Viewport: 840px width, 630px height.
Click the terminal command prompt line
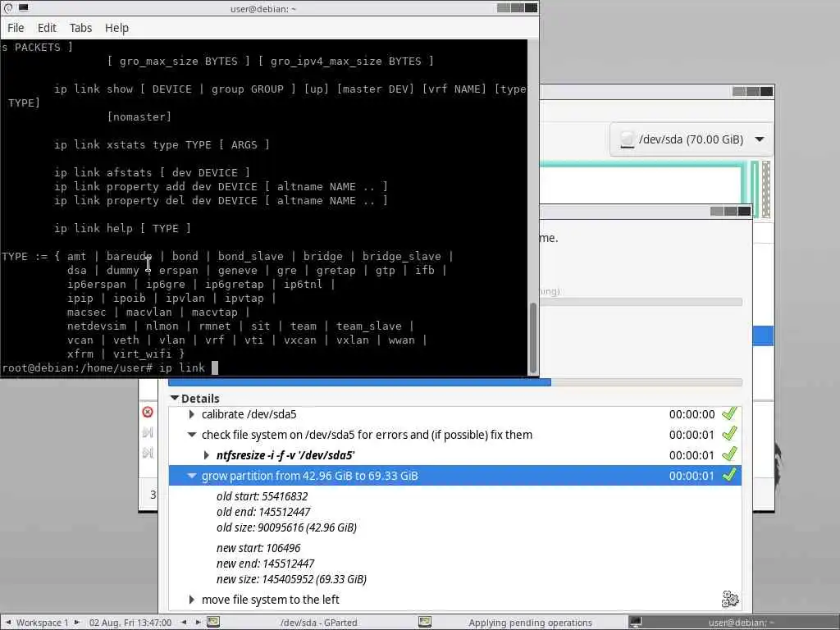(110, 368)
